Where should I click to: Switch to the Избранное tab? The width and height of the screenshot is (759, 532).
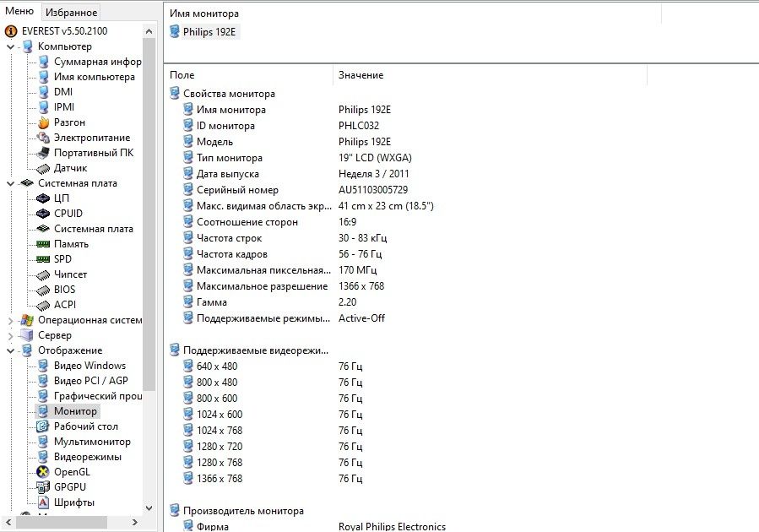(71, 12)
